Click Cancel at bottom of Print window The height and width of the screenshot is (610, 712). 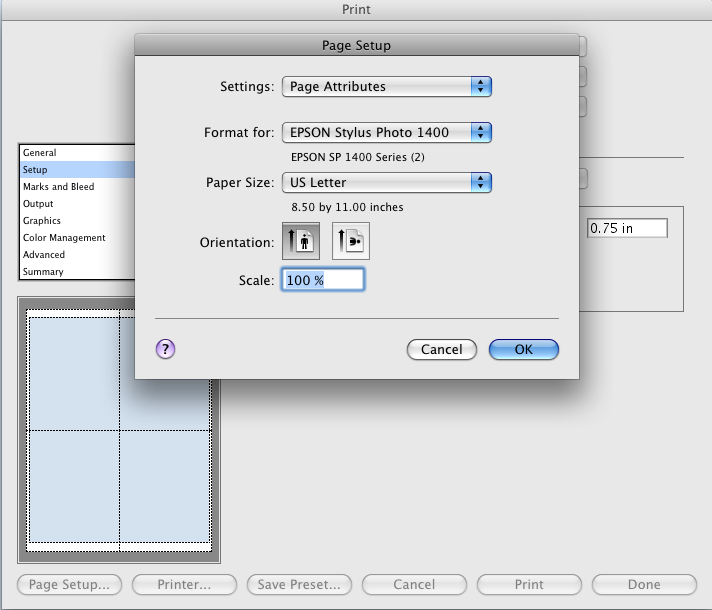414,584
